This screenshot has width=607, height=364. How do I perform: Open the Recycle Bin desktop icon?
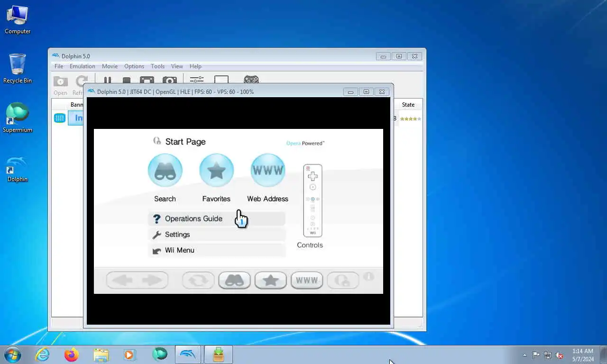tap(18, 69)
